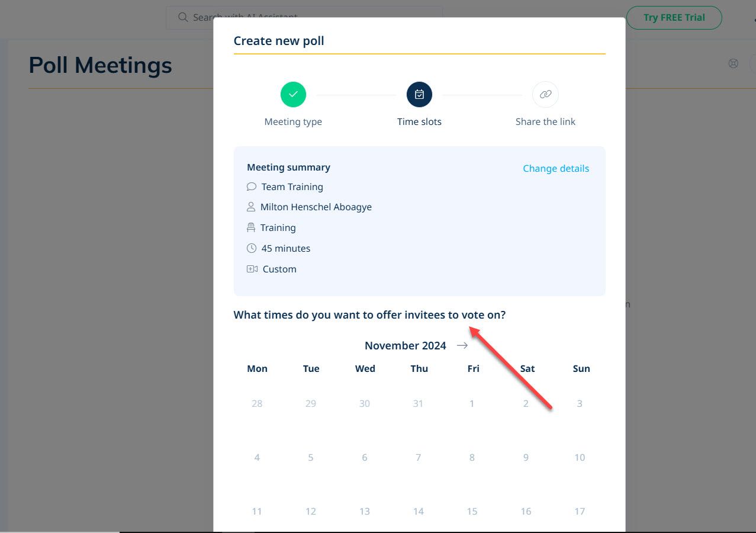
Task: Click the Try FREE Trial button
Action: coord(674,18)
